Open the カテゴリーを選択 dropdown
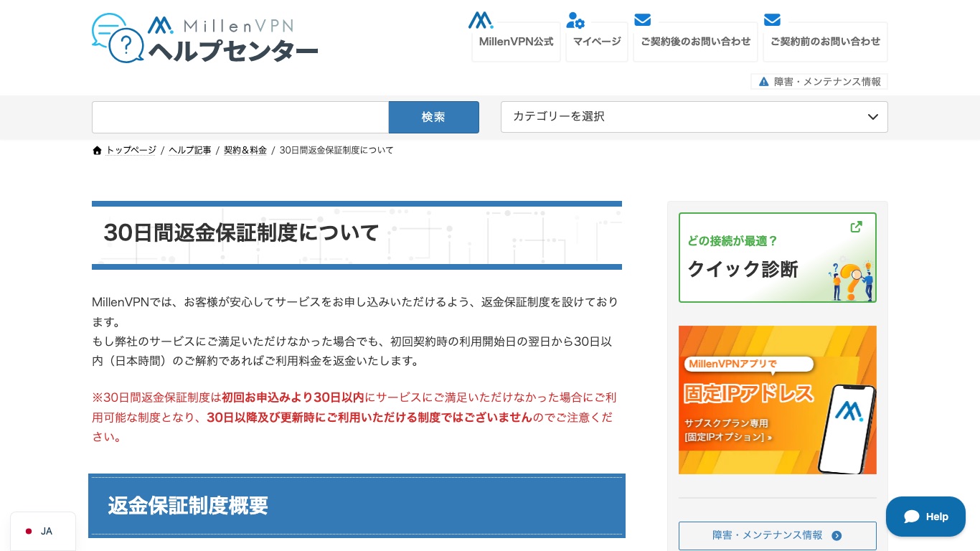 pos(694,117)
